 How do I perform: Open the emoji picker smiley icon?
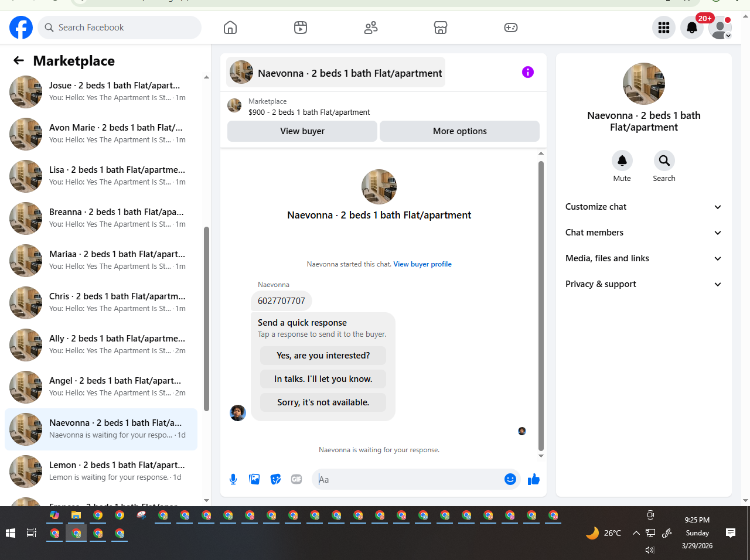(510, 479)
